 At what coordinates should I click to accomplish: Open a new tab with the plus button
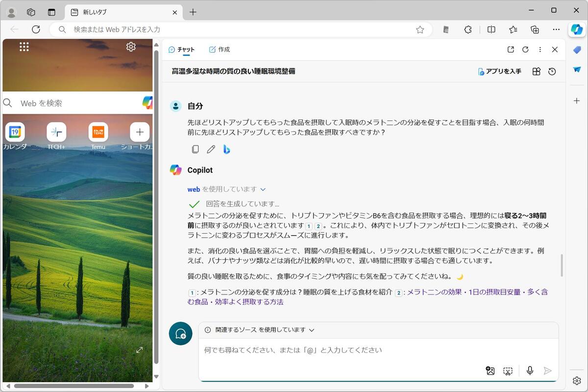click(193, 12)
